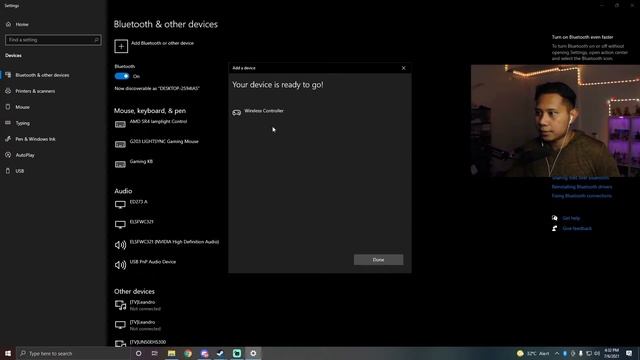Click the plus icon to add Bluetooth device
This screenshot has height=360, width=640.
coord(121,46)
